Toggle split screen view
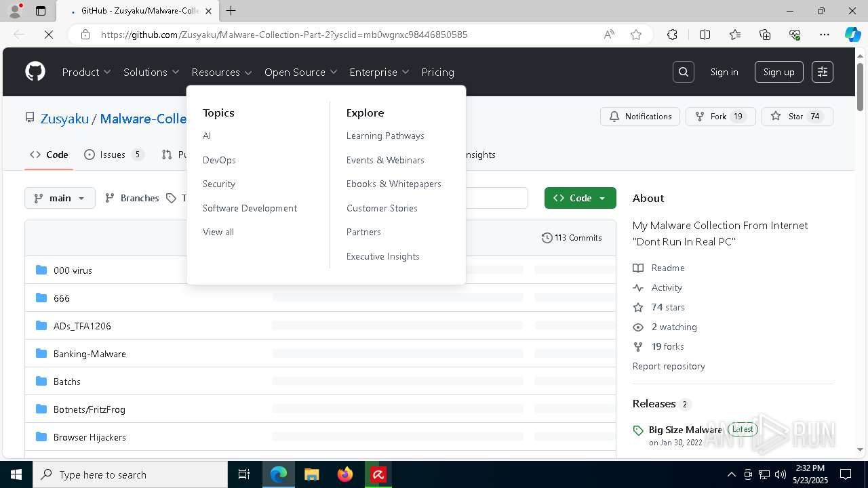 (705, 35)
